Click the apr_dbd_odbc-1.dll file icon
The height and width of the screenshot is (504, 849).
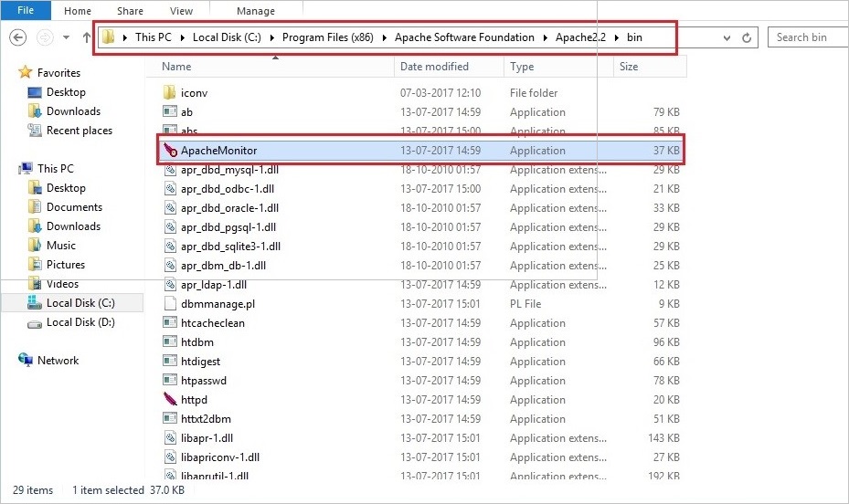(x=170, y=189)
